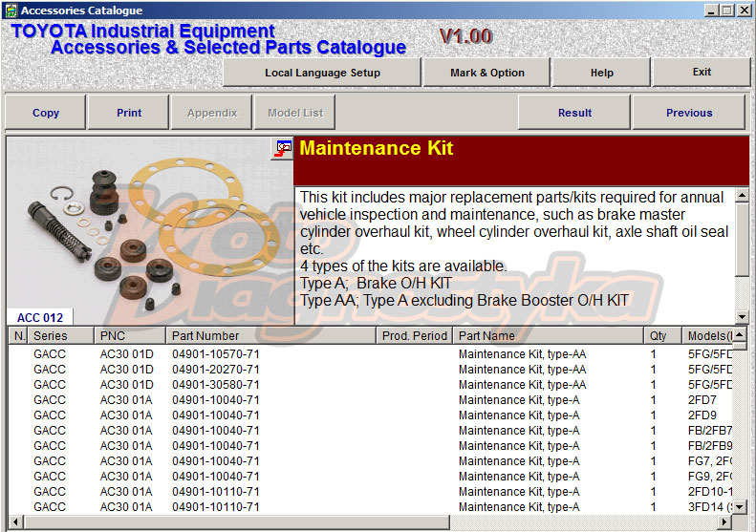The image size is (756, 532).
Task: Click the Help button
Action: click(x=602, y=73)
